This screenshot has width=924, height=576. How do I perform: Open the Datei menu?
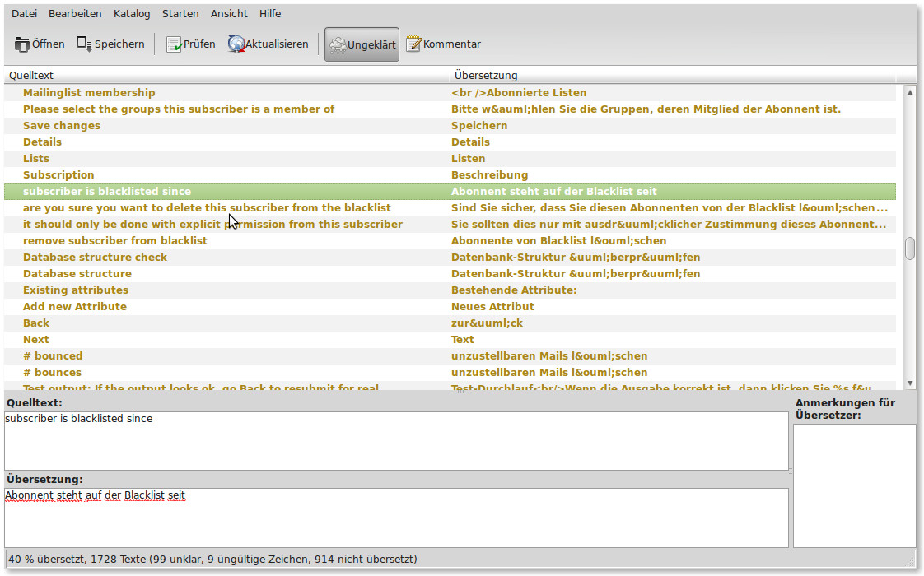click(24, 13)
